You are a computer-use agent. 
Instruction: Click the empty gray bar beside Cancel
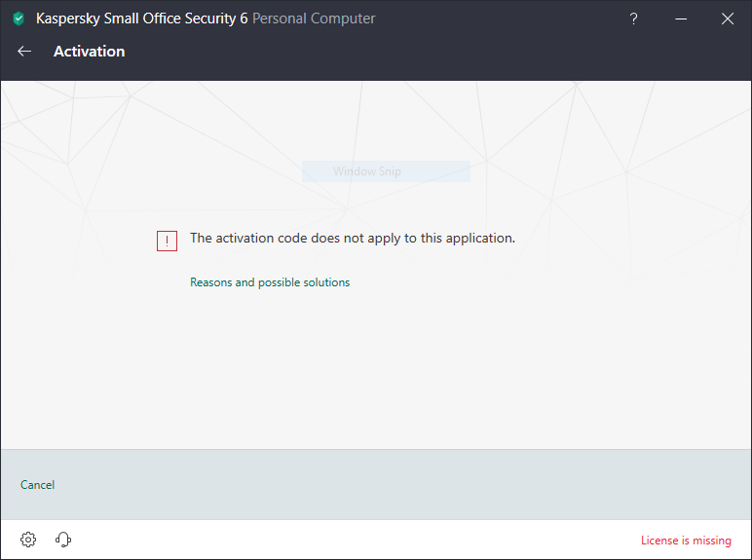(x=390, y=485)
